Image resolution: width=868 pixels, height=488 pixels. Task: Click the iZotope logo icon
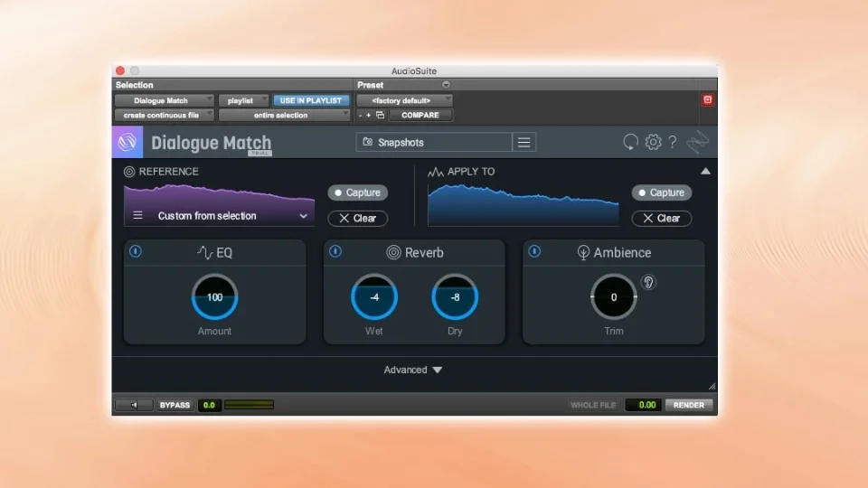click(697, 142)
